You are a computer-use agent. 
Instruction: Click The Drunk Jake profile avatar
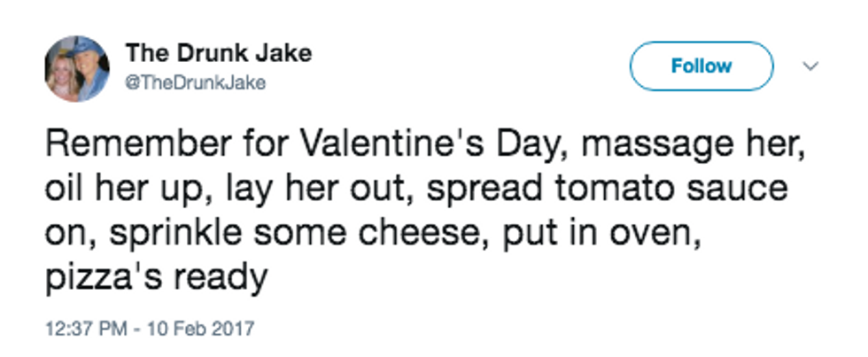(77, 68)
